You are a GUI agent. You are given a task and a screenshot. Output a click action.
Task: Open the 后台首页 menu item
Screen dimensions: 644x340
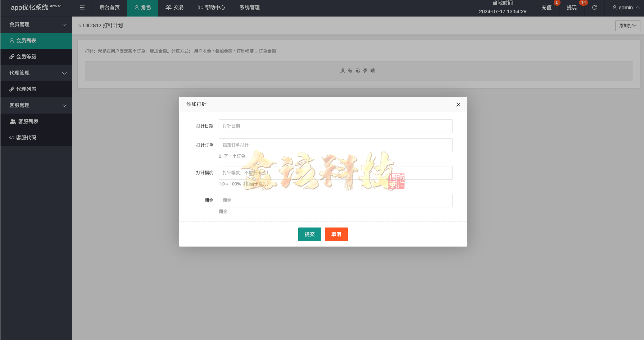110,7
